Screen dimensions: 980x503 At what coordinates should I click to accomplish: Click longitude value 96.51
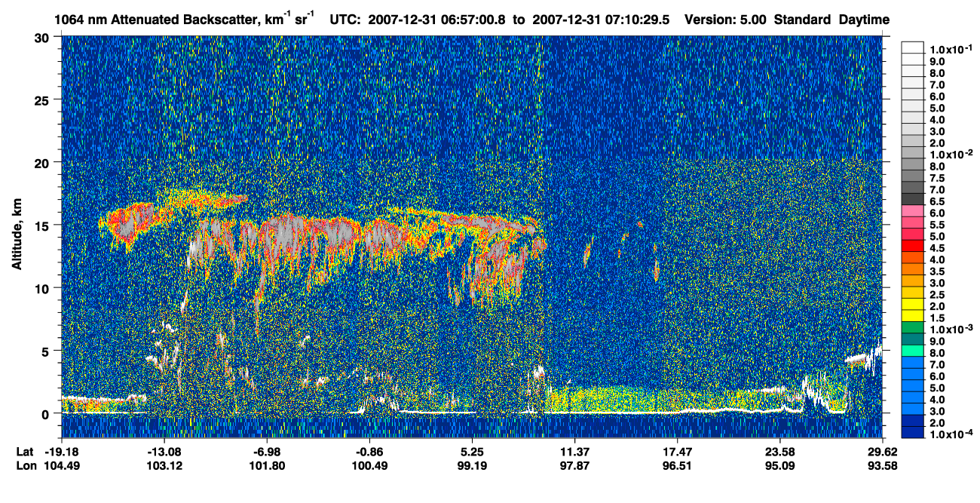(x=677, y=465)
